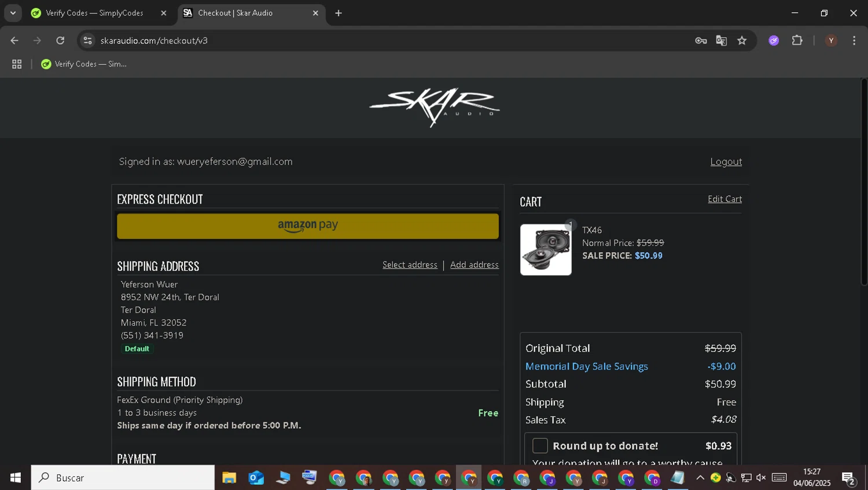Click the Subtotal $50.99 value

click(x=720, y=384)
